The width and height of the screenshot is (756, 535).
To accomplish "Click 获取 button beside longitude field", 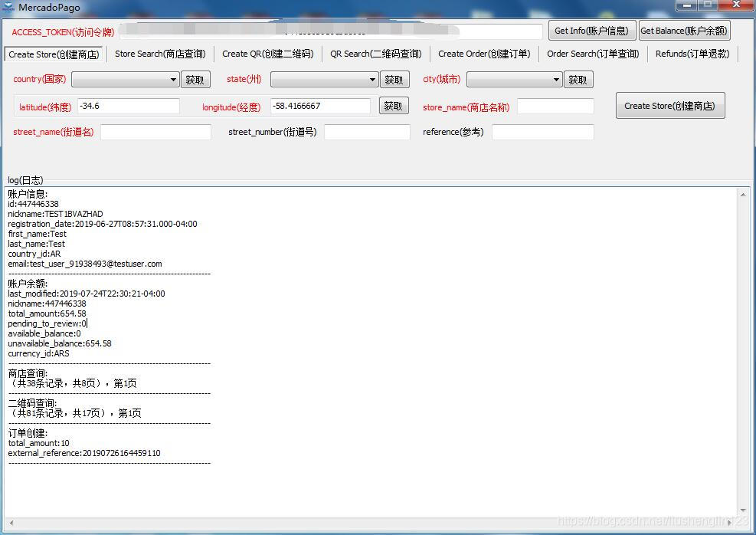I will tap(394, 106).
